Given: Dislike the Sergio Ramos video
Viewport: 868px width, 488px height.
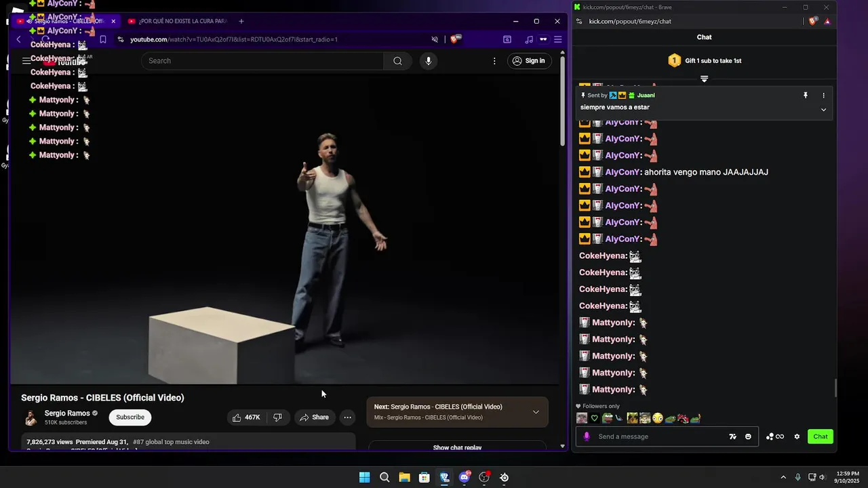Looking at the screenshot, I should click(x=277, y=418).
